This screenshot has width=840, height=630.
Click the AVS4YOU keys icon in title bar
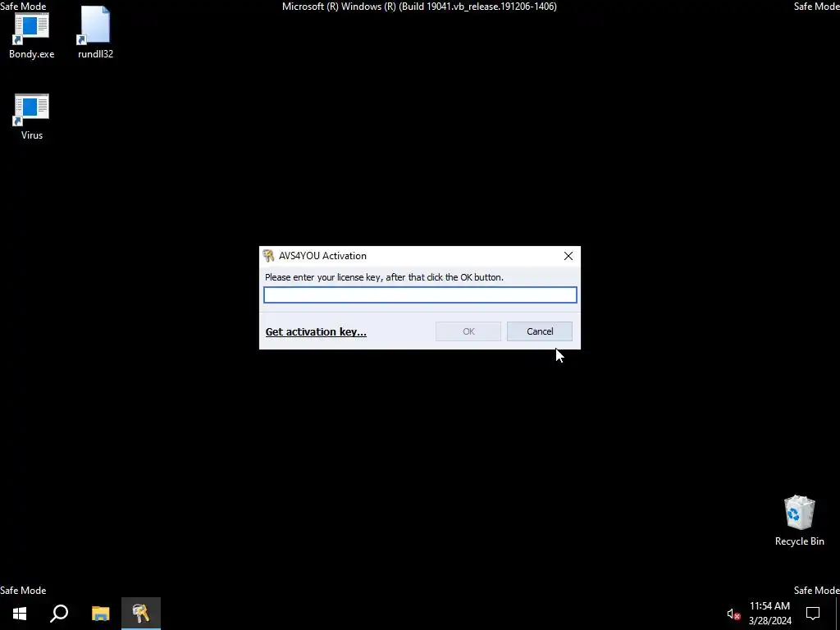point(269,256)
